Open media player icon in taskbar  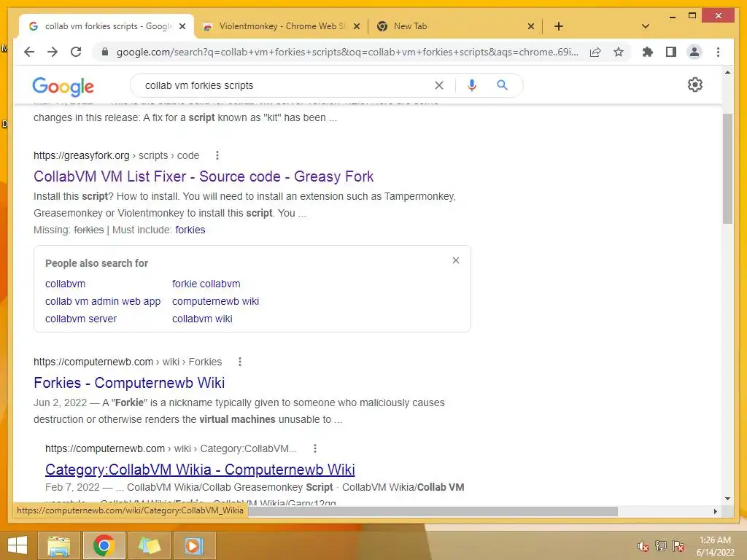point(194,545)
